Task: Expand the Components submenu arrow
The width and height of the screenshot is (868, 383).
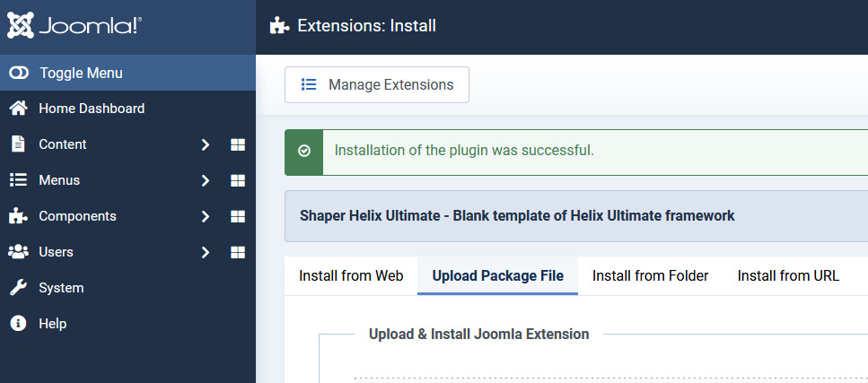Action: click(x=206, y=216)
